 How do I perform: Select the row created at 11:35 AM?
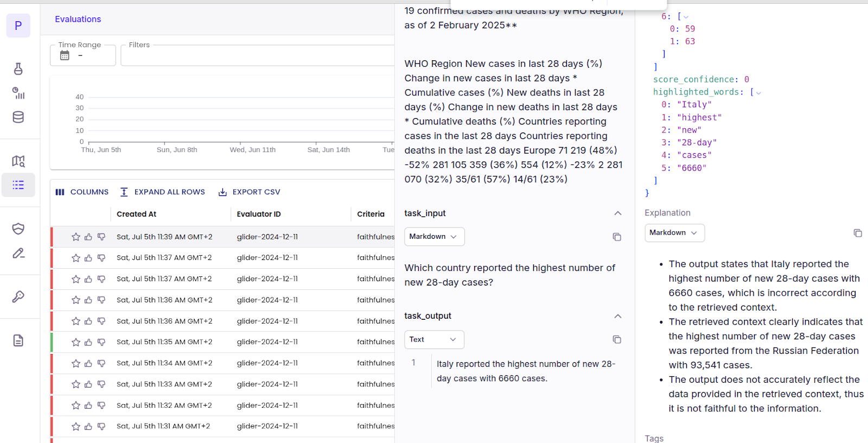222,342
